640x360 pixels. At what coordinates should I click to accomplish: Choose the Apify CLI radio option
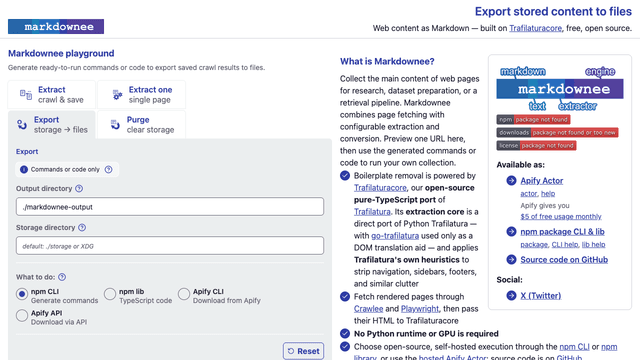184,294
